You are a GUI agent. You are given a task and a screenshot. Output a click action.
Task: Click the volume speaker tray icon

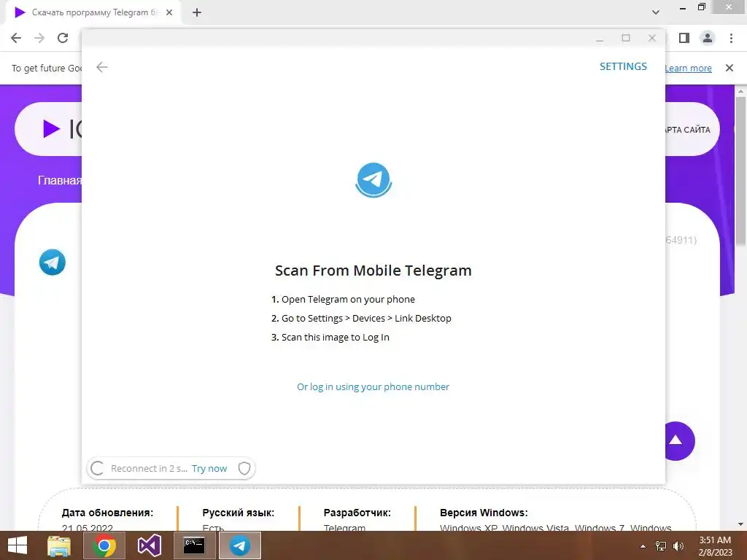coord(678,546)
